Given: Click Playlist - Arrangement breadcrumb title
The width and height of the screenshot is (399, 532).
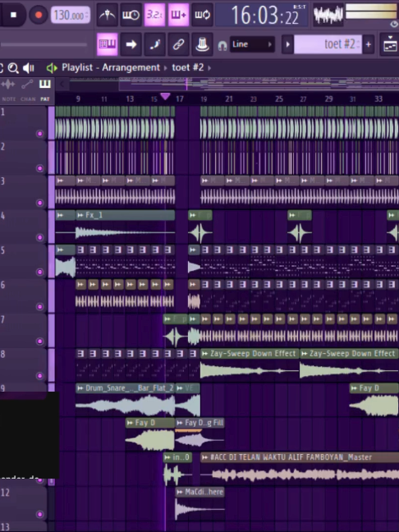Looking at the screenshot, I should (x=111, y=67).
